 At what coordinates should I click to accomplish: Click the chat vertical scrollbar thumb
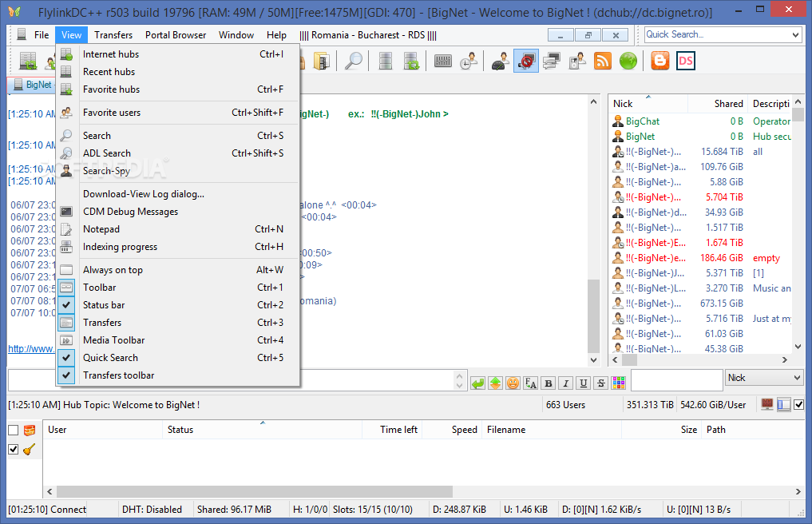click(593, 316)
